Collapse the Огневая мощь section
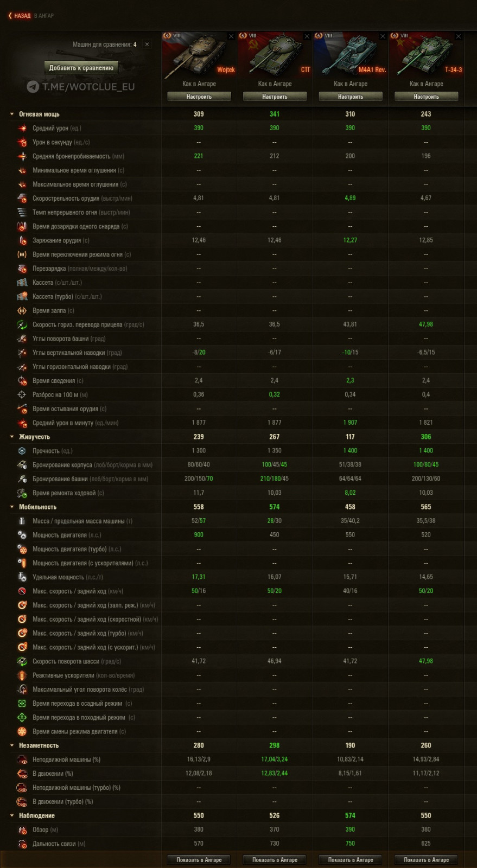The image size is (477, 868). coord(12,114)
